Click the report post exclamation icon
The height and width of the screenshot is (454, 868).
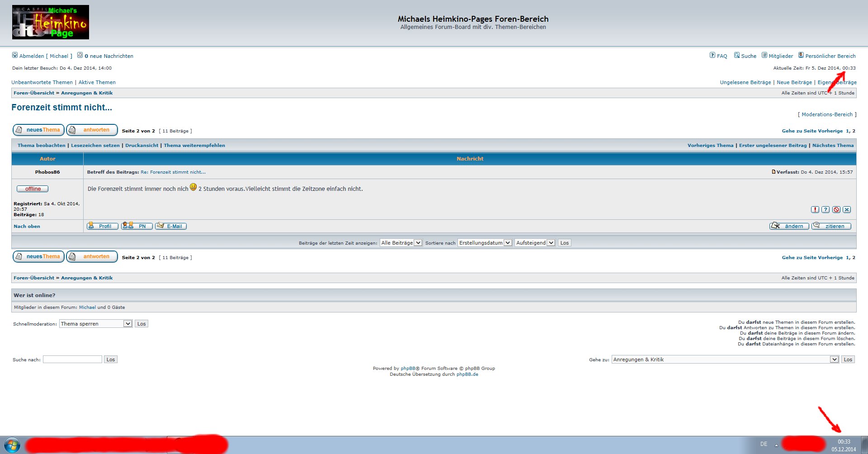click(x=815, y=209)
